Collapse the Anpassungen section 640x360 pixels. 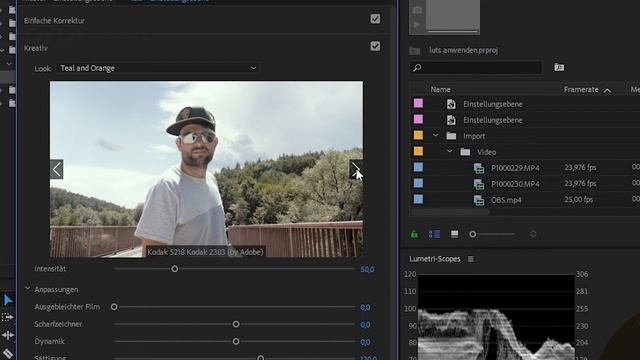pos(28,289)
